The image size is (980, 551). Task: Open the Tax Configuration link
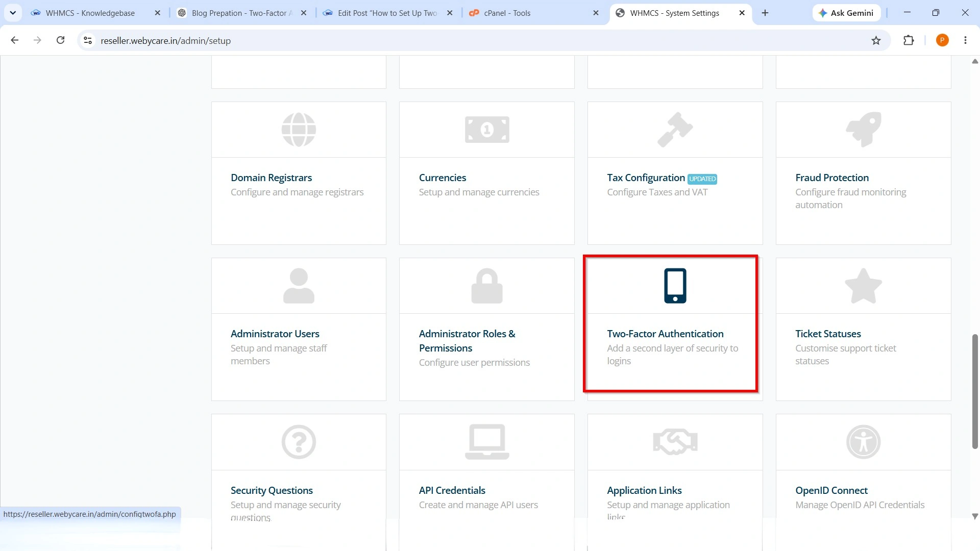pos(646,178)
